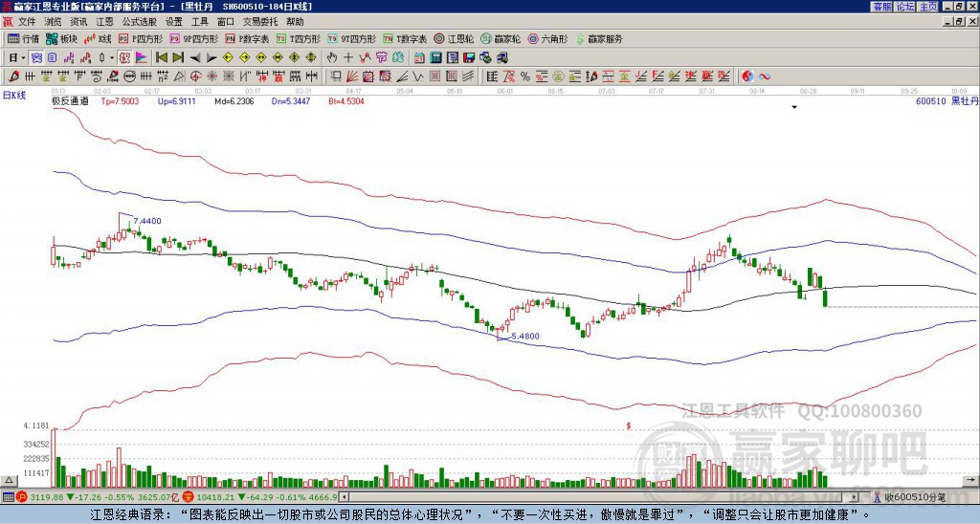This screenshot has height=524, width=980.
Task: Switch to K线 chart view
Action: 98,38
